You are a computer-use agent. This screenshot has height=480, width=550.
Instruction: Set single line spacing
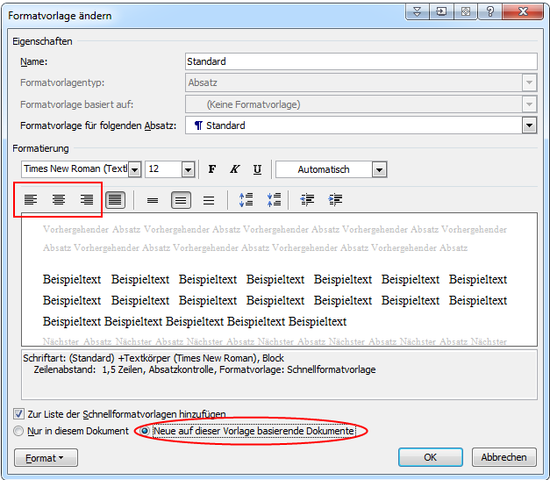pyautogui.click(x=153, y=200)
